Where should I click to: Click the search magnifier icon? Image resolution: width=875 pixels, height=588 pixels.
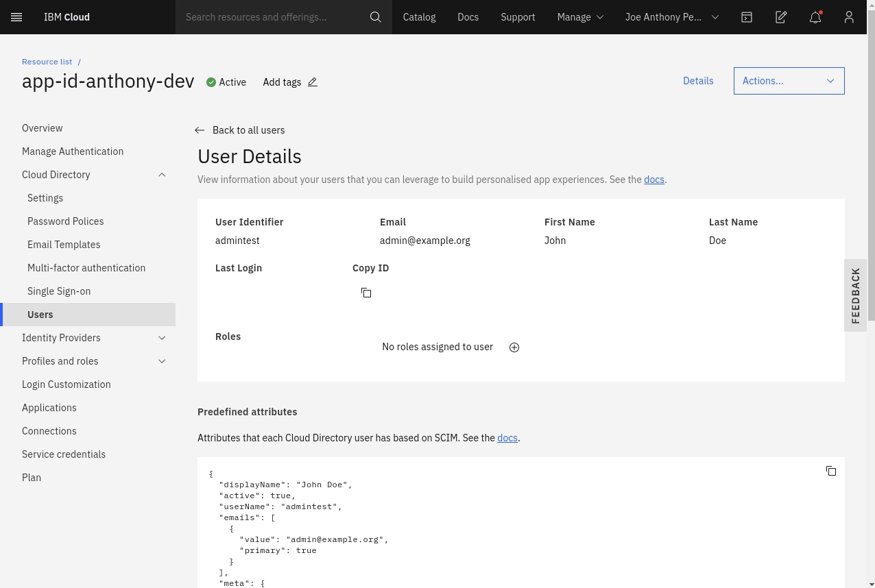coord(375,17)
